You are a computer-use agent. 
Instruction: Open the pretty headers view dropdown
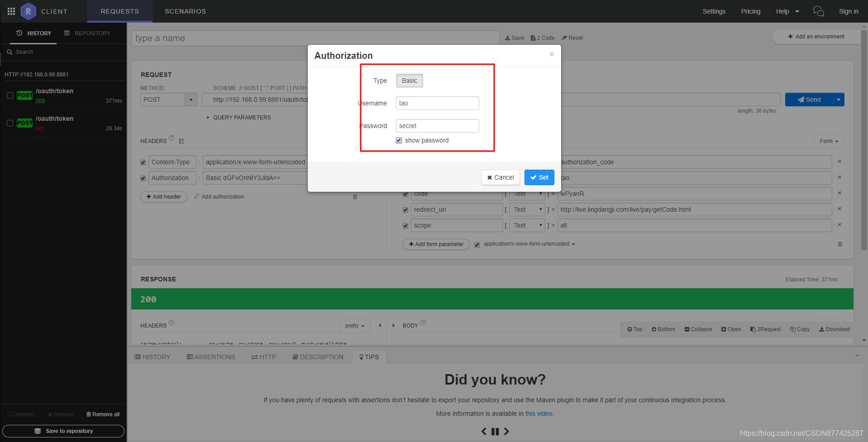click(355, 326)
